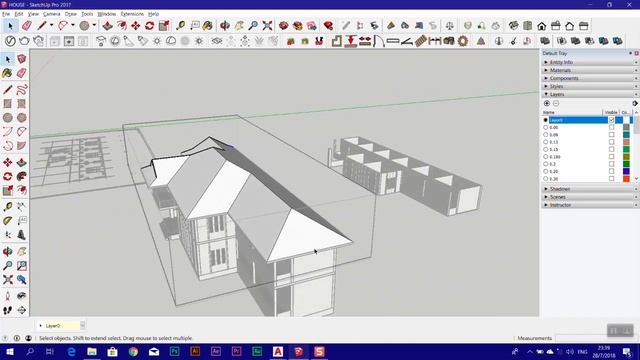Click the Add Layer plus button
The height and width of the screenshot is (360, 640).
point(547,103)
